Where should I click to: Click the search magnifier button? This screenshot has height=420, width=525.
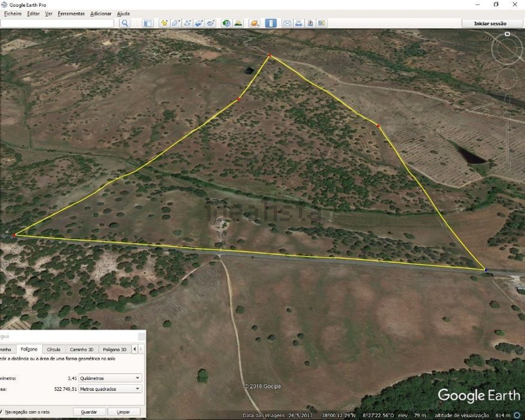pyautogui.click(x=125, y=23)
